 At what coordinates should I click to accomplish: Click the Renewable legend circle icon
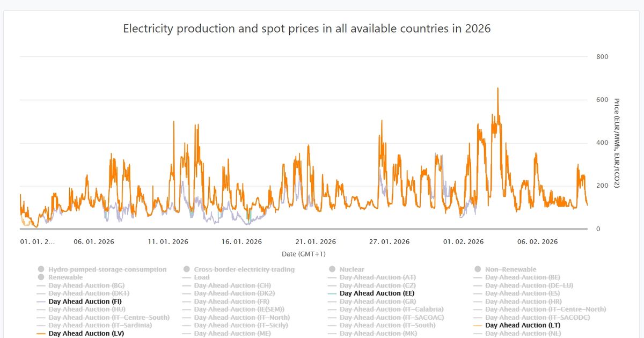41,277
